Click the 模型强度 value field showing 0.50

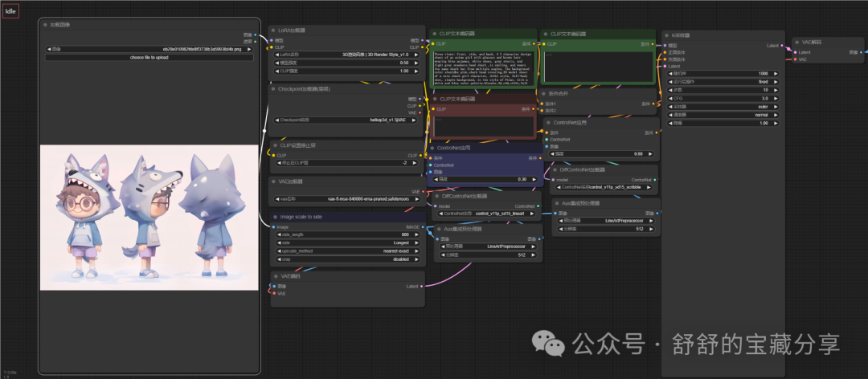tap(346, 63)
